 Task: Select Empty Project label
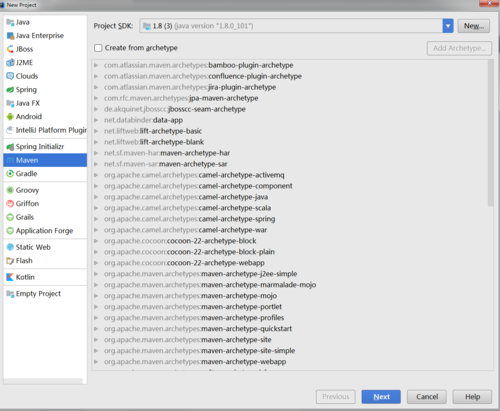(38, 294)
